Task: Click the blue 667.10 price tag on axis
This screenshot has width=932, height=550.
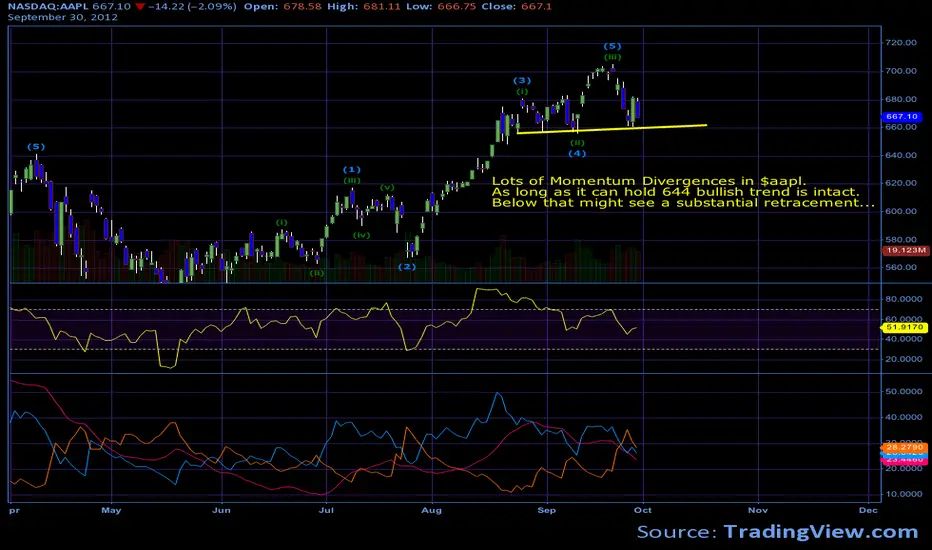Action: [x=902, y=117]
